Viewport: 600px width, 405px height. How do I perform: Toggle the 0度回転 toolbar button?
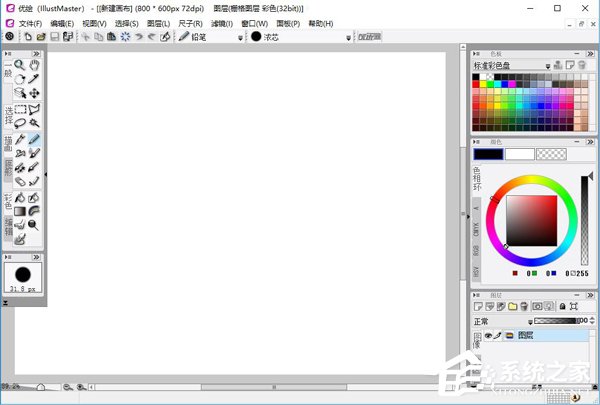[369, 37]
